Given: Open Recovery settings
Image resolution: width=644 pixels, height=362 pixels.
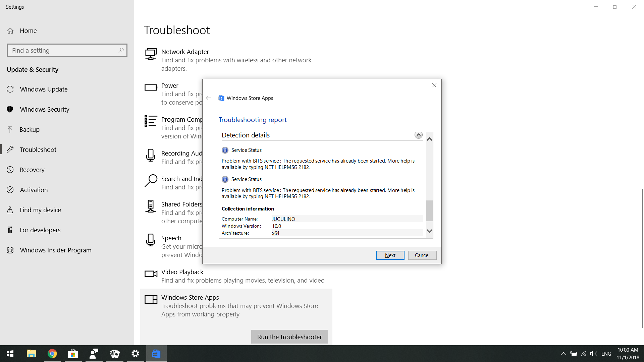Looking at the screenshot, I should pos(67,170).
